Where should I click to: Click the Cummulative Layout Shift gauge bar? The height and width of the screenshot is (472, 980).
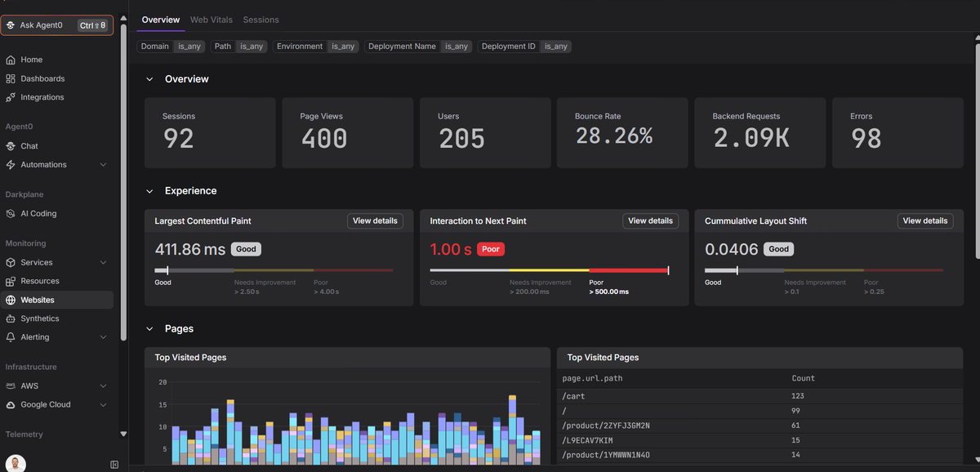823,270
